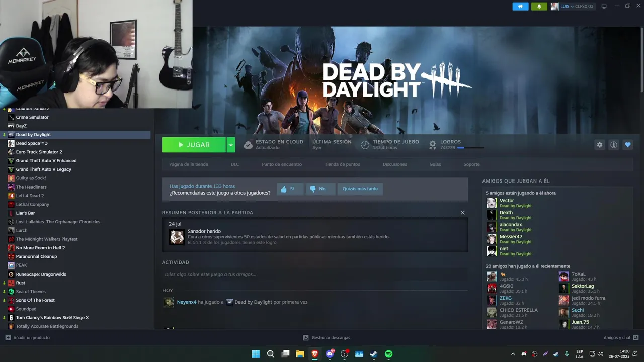Choose the No thumbs-down button
The height and width of the screenshot is (362, 644).
click(320, 189)
